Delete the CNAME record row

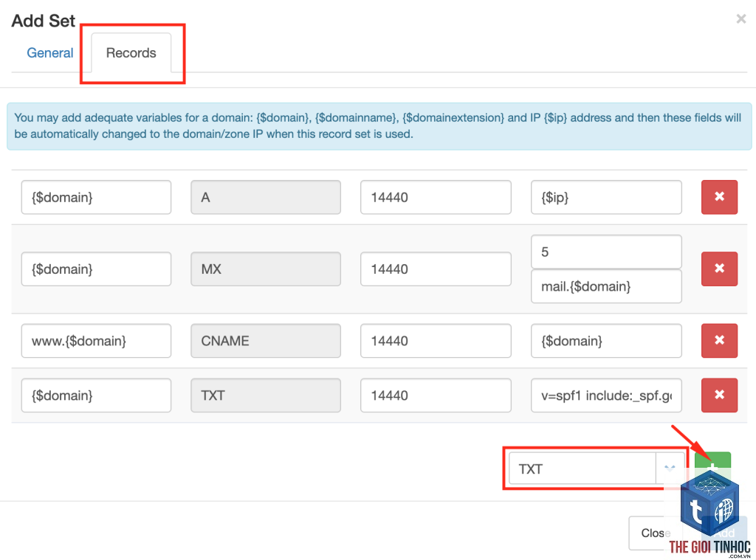click(719, 340)
